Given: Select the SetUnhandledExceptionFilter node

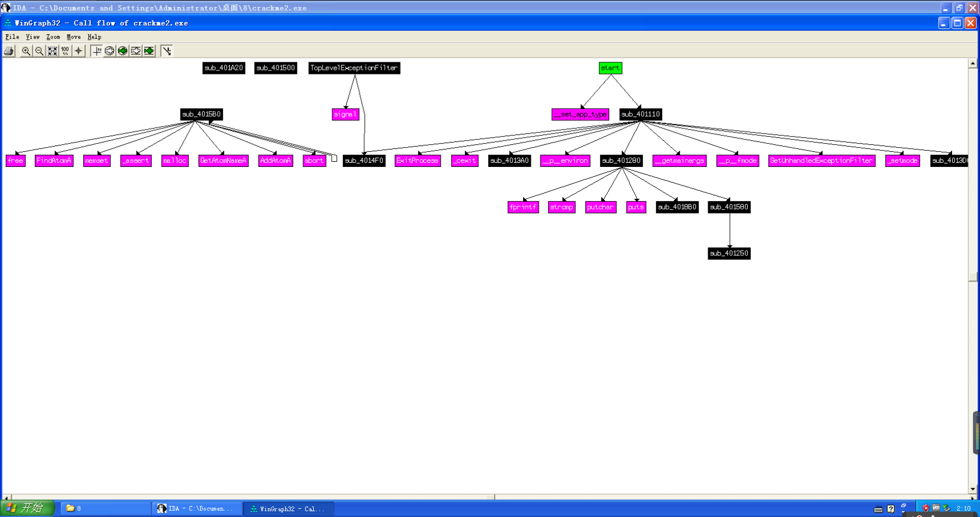Looking at the screenshot, I should point(822,161).
